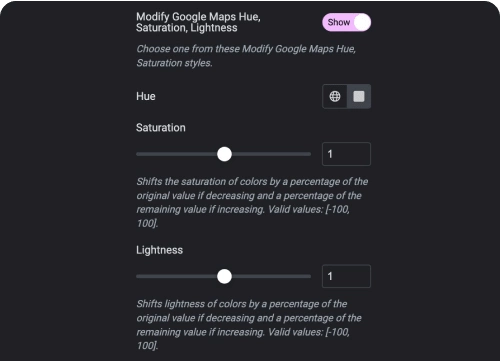
Task: Click the Saturation slider handle
Action: [x=224, y=154]
